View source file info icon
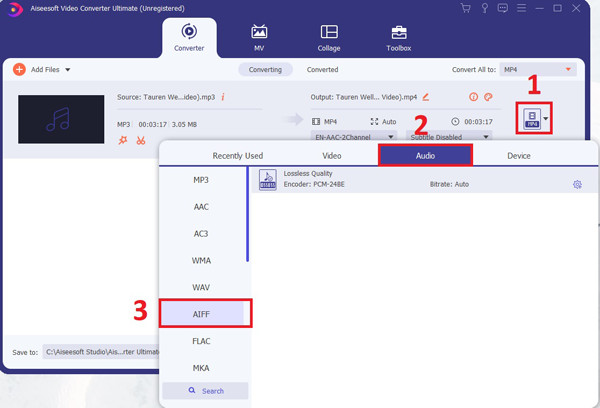The height and width of the screenshot is (408, 600). pyautogui.click(x=223, y=97)
